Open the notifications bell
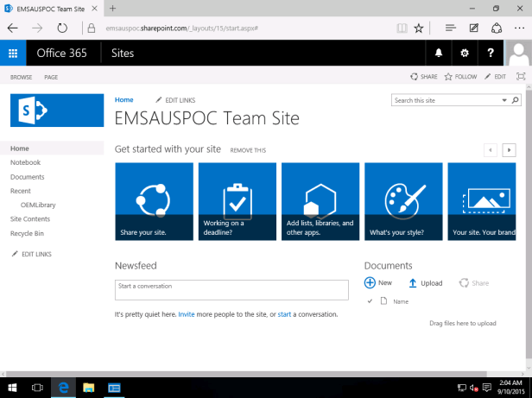The height and width of the screenshot is (398, 532). click(439, 54)
